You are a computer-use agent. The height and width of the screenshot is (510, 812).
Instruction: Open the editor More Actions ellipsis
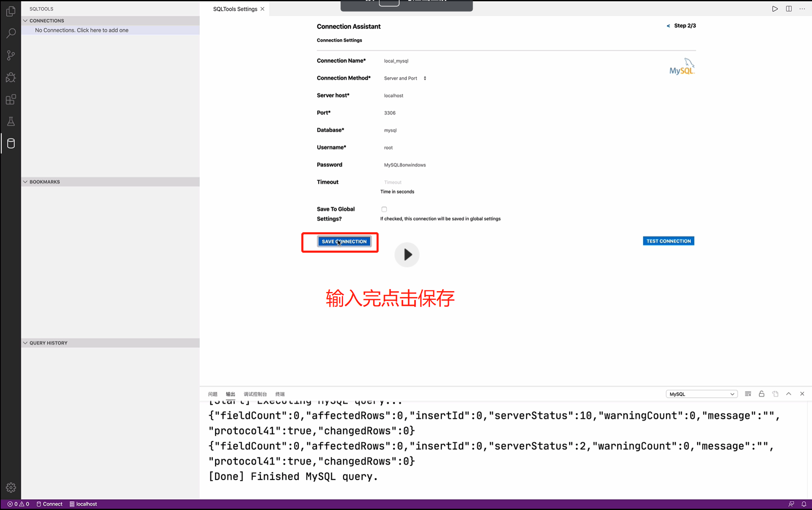[802, 9]
